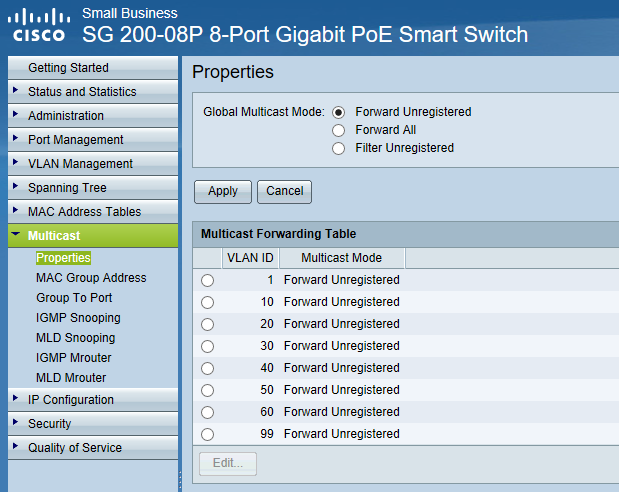Expand Status and Statistics menu arrow
The height and width of the screenshot is (492, 619).
coord(15,90)
